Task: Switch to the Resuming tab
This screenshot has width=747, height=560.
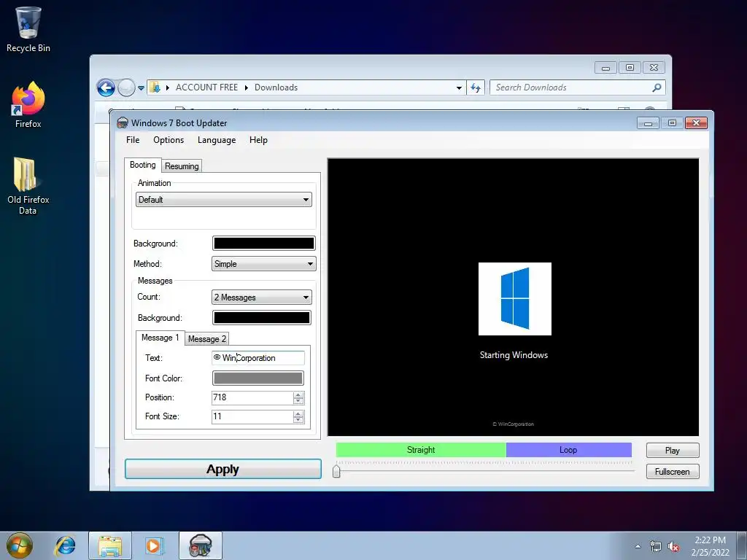Action: [x=182, y=166]
